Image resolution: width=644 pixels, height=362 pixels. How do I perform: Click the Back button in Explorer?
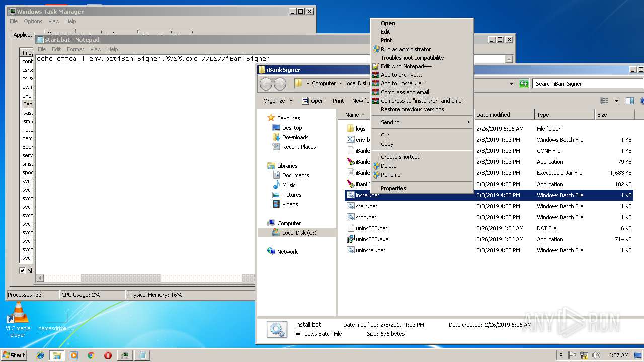tap(266, 84)
